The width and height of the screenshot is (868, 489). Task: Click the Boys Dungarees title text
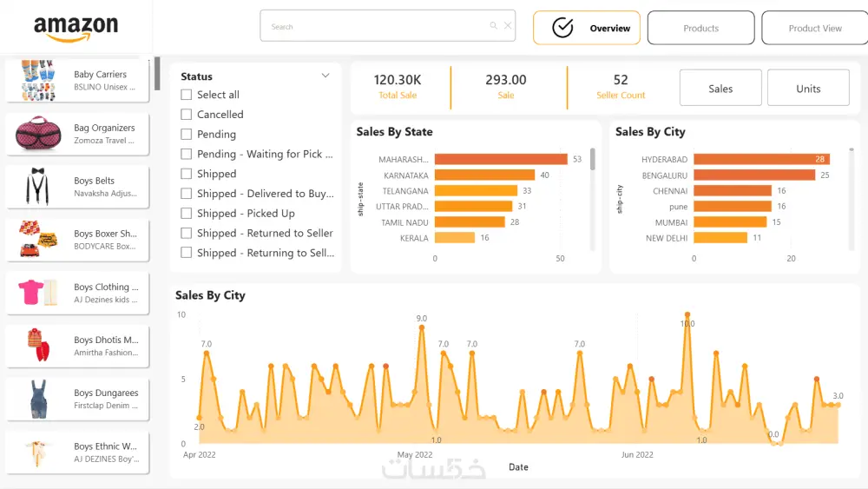(106, 393)
